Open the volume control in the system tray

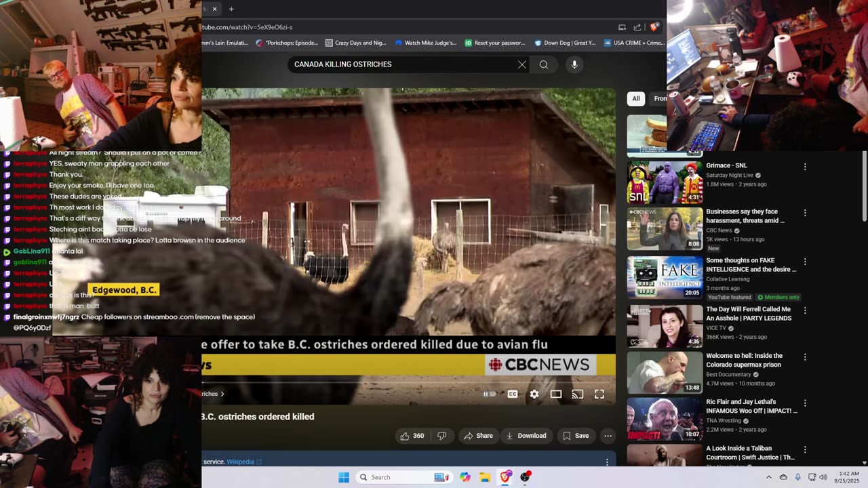point(823,477)
